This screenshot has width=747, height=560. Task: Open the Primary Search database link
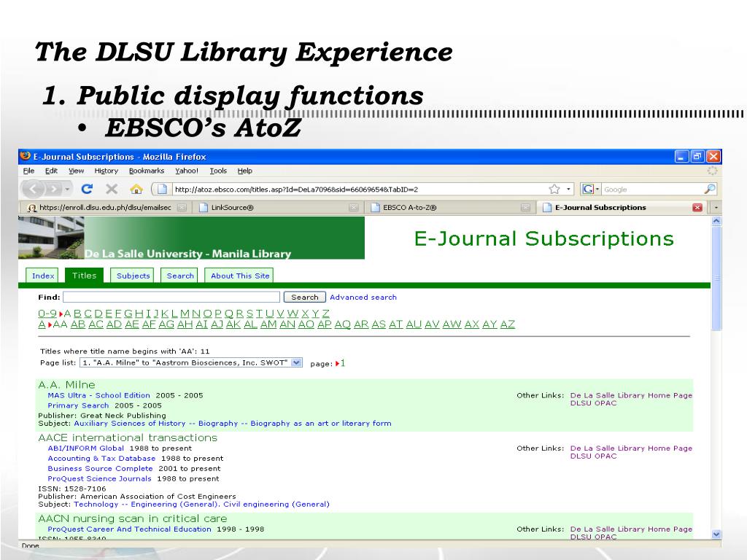click(x=78, y=405)
